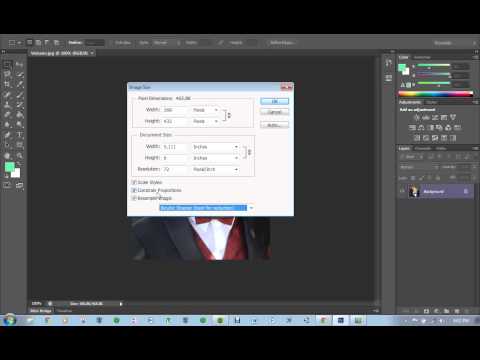
Task: Click into Resolution input field
Action: pyautogui.click(x=175, y=169)
